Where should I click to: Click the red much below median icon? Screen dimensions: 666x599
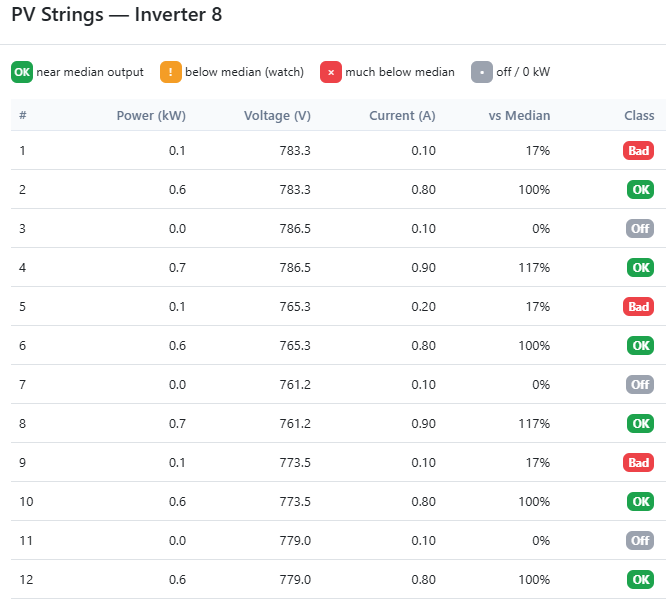[331, 72]
